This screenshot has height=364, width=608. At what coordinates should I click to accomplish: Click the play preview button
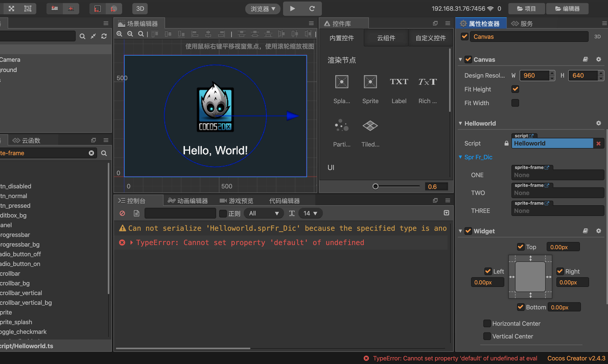point(293,9)
